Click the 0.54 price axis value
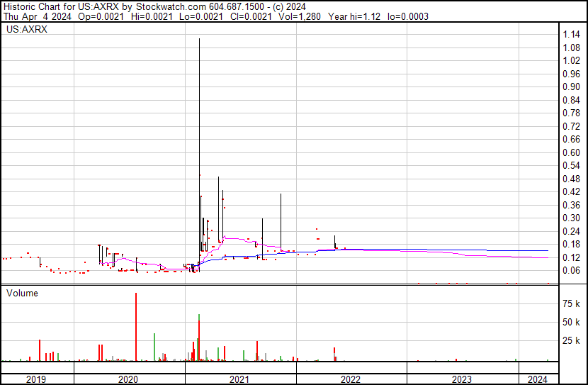 point(572,165)
